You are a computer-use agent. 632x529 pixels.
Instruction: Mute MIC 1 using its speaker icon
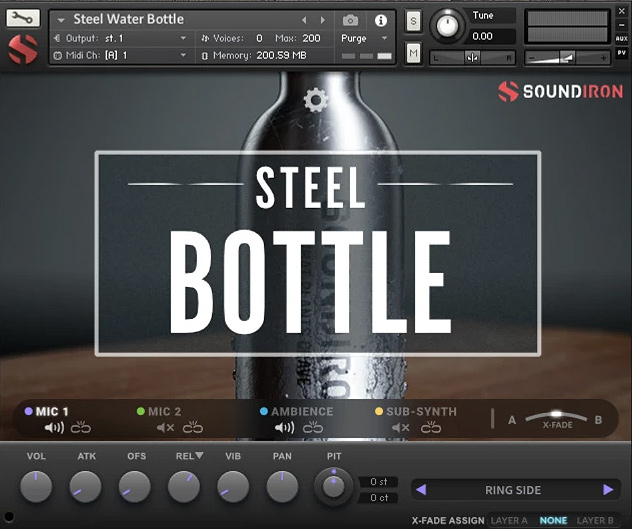pyautogui.click(x=54, y=427)
